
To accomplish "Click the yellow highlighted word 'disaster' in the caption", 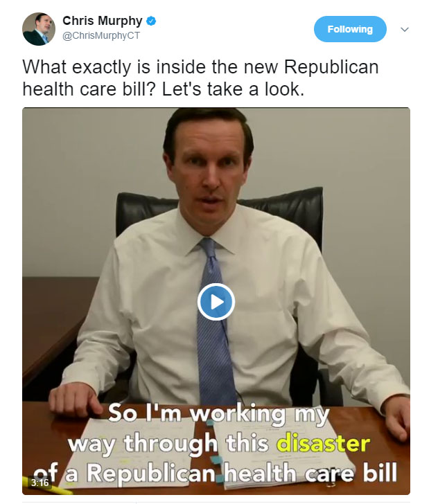I will [323, 443].
